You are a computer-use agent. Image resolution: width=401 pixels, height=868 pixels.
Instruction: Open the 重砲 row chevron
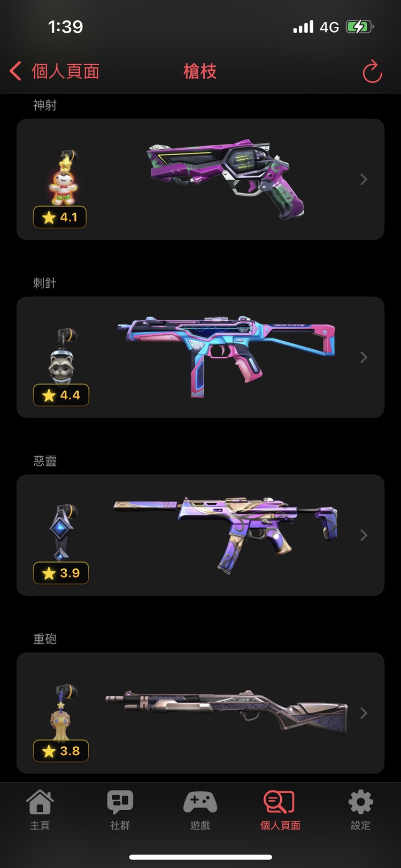[x=364, y=713]
